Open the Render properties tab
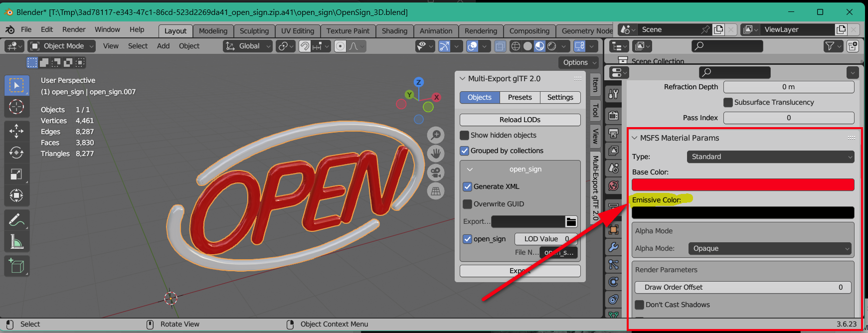Screen dimensions: 868x333 point(613,116)
